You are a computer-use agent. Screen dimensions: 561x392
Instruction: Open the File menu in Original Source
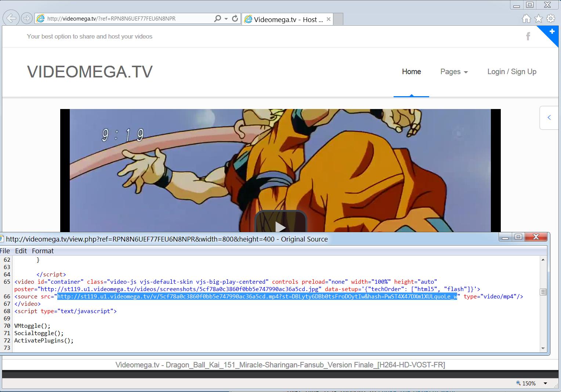click(5, 251)
